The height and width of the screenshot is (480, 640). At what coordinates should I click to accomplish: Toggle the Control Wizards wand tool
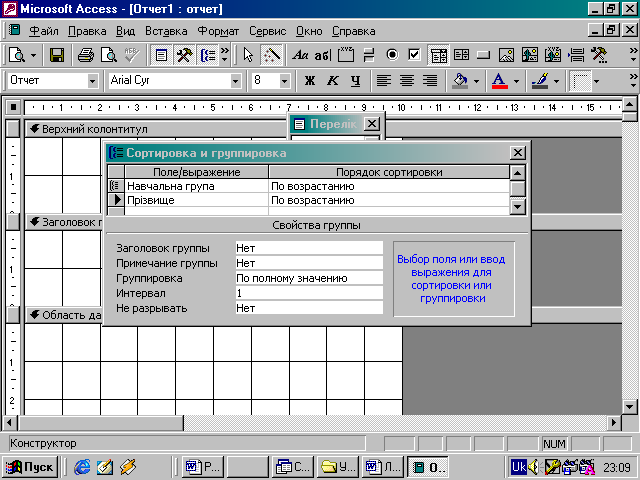271,55
